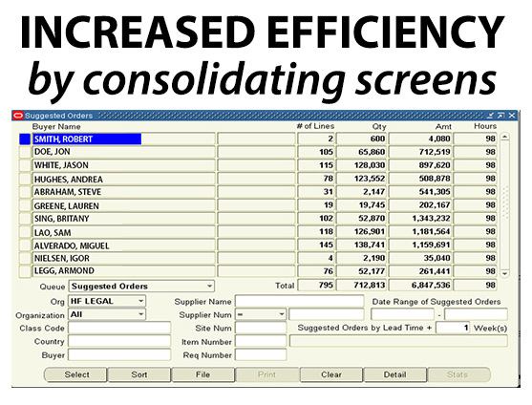
Task: Select buyer name LEGG, ARMOND
Action: [123, 271]
